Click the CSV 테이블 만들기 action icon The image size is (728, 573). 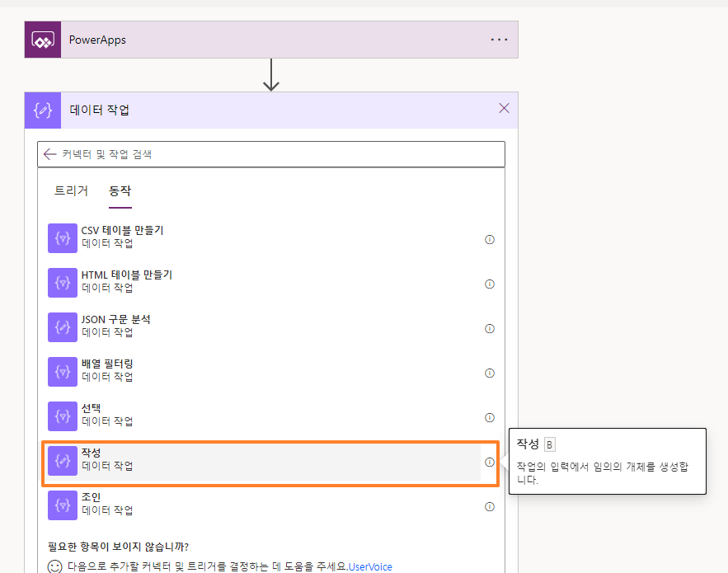pyautogui.click(x=63, y=238)
